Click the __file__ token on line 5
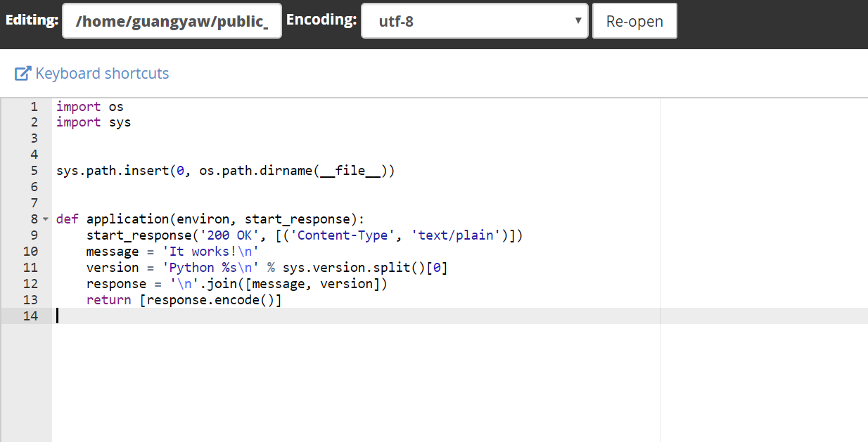Viewport: 868px width, 442px height. (350, 171)
